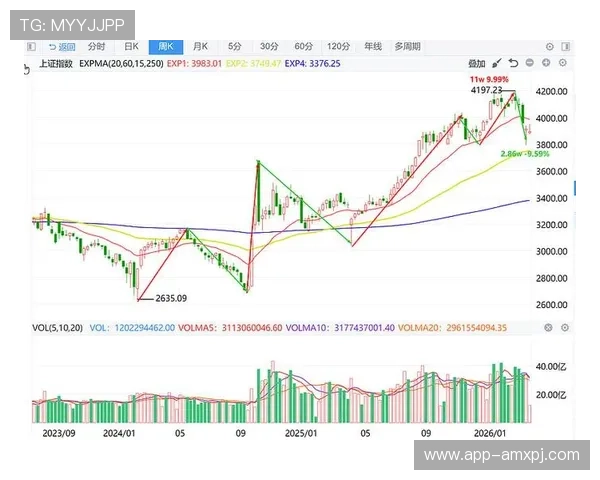This screenshot has width=600, height=480.
Task: Click the EXPMA(20,60,15,250) indicator label
Action: click(121, 64)
